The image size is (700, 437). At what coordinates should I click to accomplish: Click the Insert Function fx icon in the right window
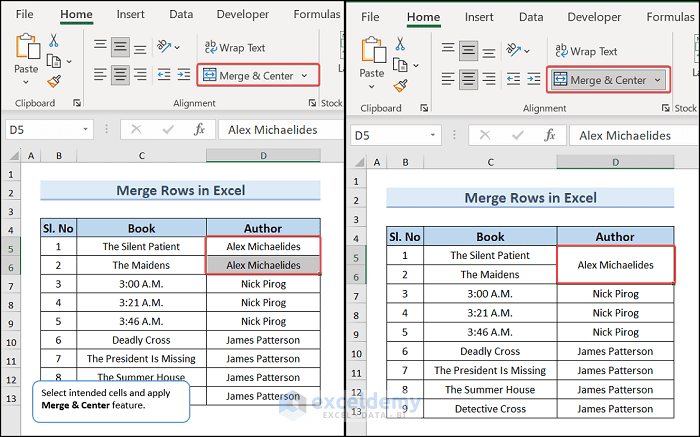point(550,135)
